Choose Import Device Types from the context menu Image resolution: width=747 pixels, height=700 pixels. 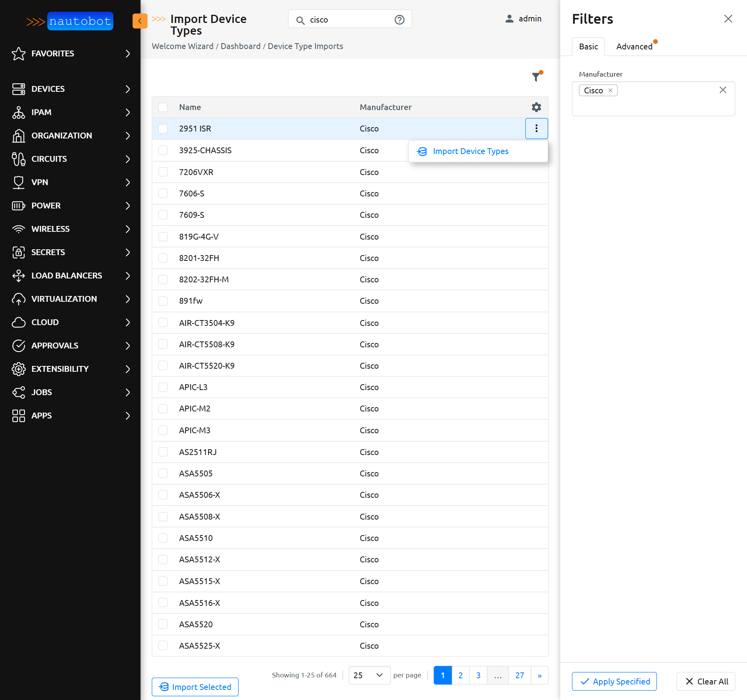(x=471, y=151)
